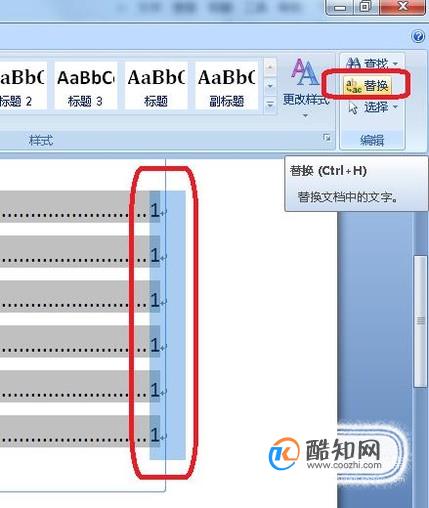Open the Styles group dialog launcher
The image size is (429, 508).
click(327, 137)
